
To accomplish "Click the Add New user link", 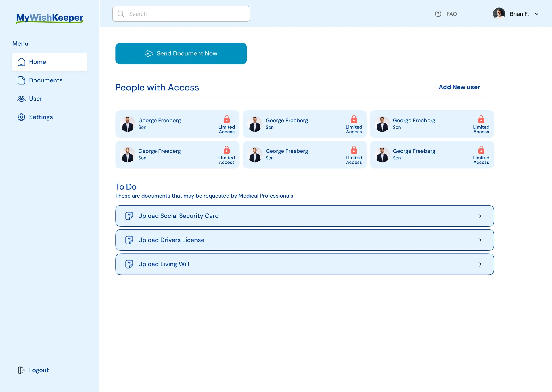I will click(459, 87).
